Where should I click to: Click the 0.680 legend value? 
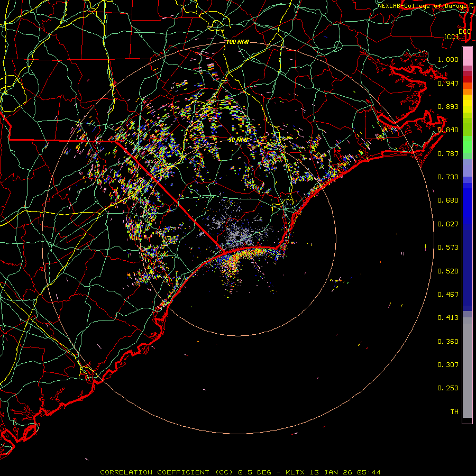(448, 200)
